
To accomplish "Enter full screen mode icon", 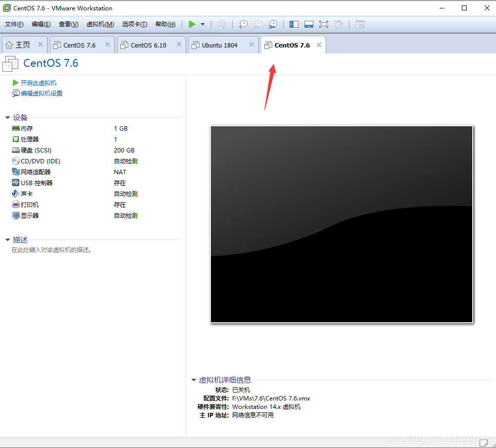I will click(324, 24).
